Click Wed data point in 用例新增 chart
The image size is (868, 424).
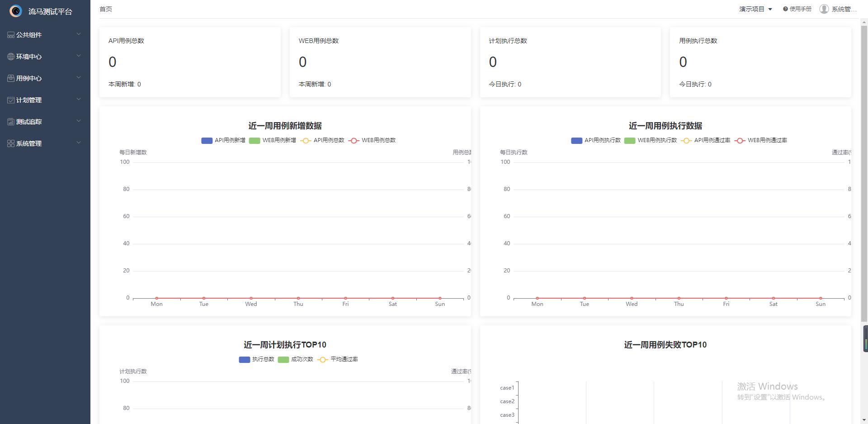click(251, 298)
